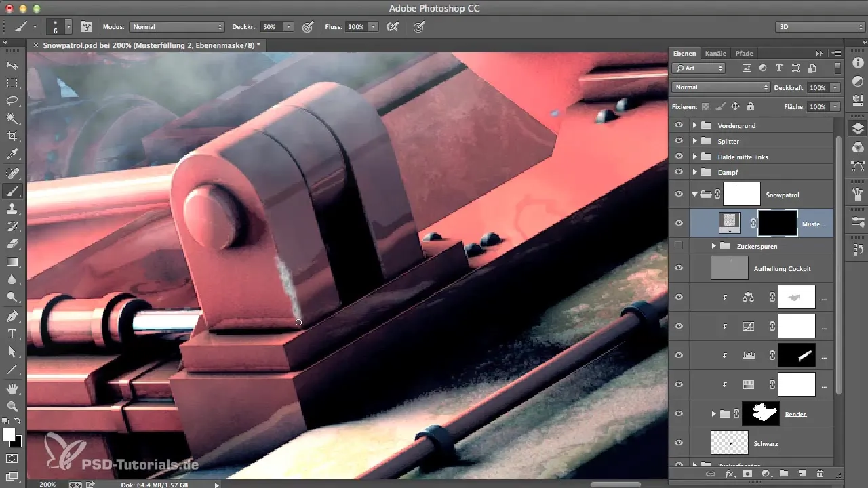This screenshot has height=488, width=868.
Task: Click the Hand tool
Action: [x=12, y=388]
